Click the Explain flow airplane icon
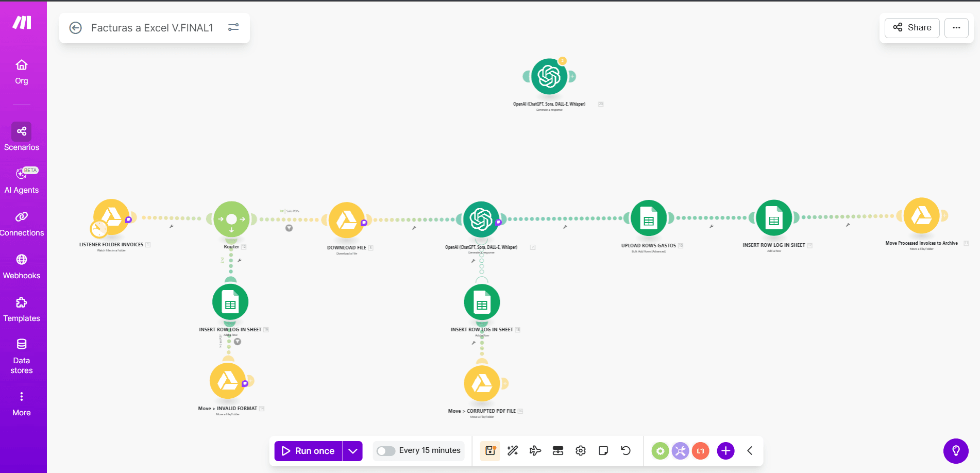The image size is (980, 473). point(535,451)
